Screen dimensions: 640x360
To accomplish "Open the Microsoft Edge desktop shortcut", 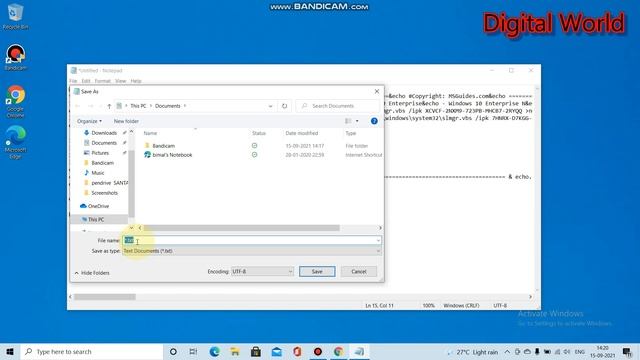I will 16,142.
